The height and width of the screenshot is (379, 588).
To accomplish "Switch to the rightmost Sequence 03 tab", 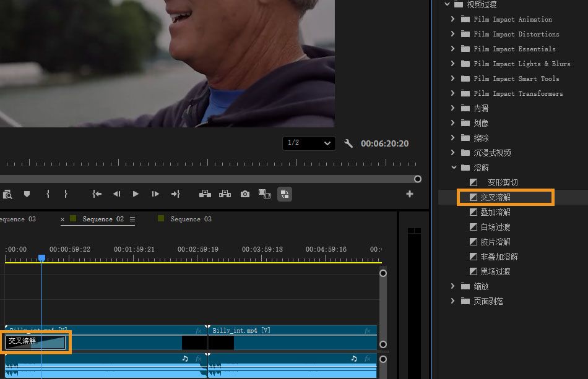I will (x=191, y=219).
